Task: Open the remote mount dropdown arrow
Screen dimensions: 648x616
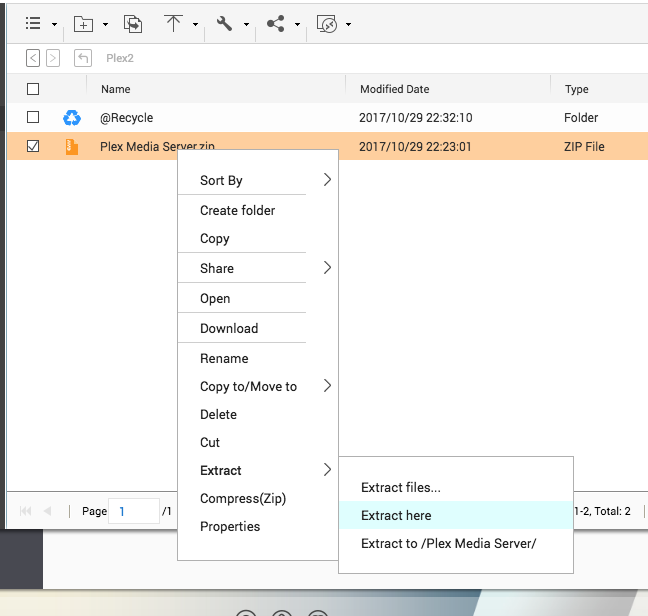Action: (348, 24)
